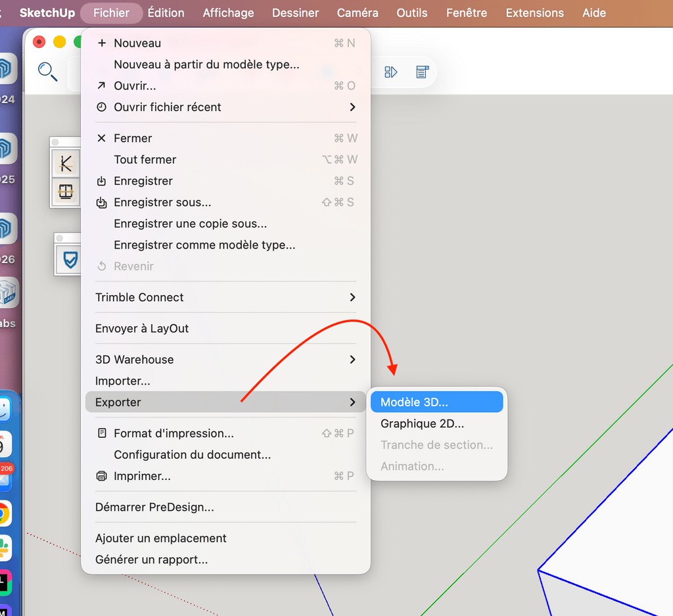Viewport: 673px width, 616px height.
Task: Expand the 3D Warehouse submenu
Action: pyautogui.click(x=226, y=360)
